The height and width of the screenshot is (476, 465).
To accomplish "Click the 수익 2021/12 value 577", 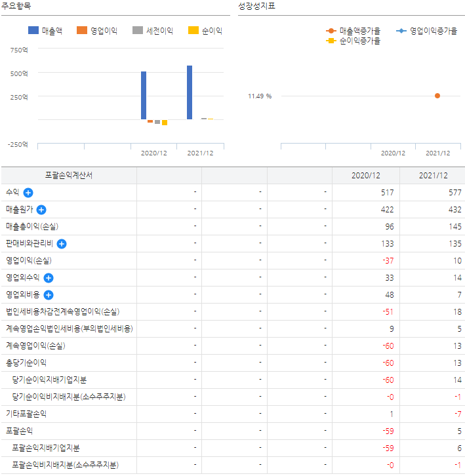I will point(455,193).
